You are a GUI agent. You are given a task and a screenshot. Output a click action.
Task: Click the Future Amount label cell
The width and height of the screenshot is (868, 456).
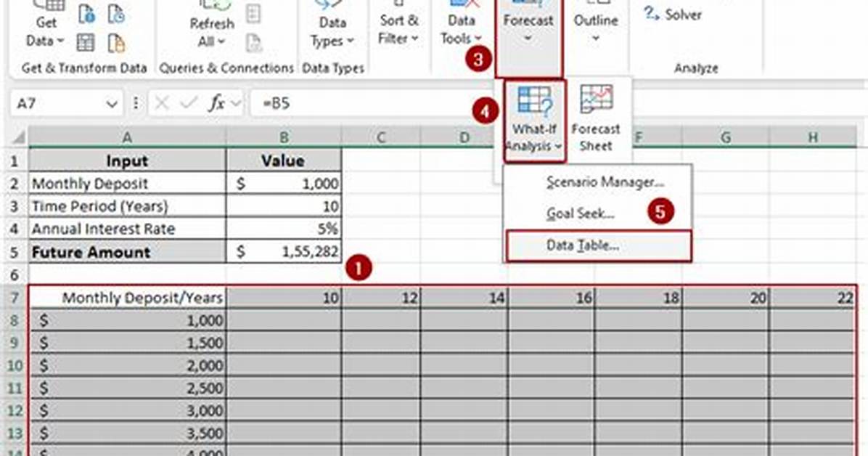(x=127, y=251)
